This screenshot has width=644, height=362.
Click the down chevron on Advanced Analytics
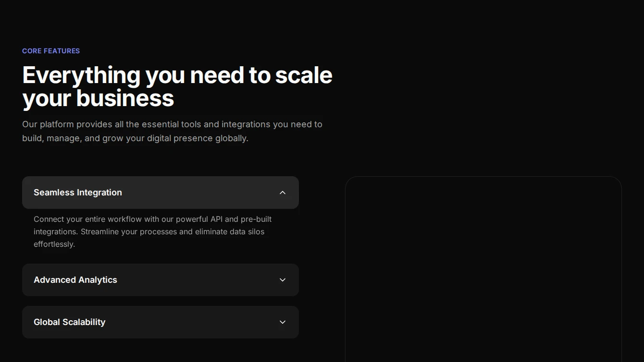pos(283,280)
